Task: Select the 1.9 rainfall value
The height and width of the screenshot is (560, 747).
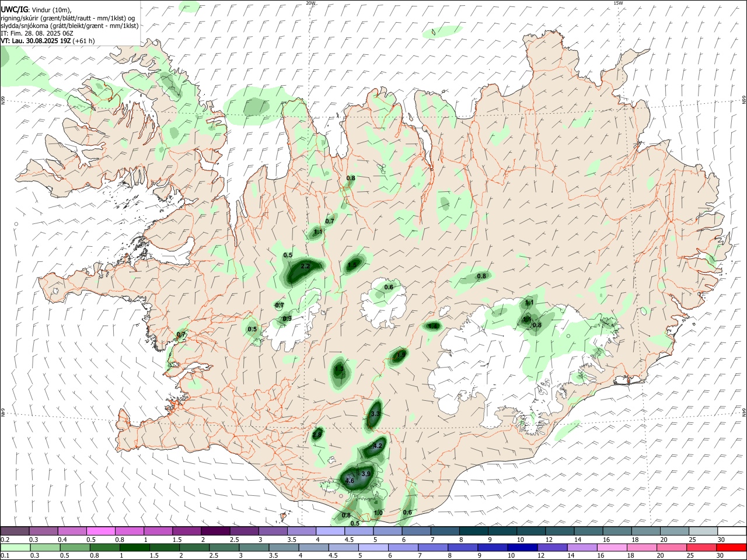Action: click(x=401, y=354)
